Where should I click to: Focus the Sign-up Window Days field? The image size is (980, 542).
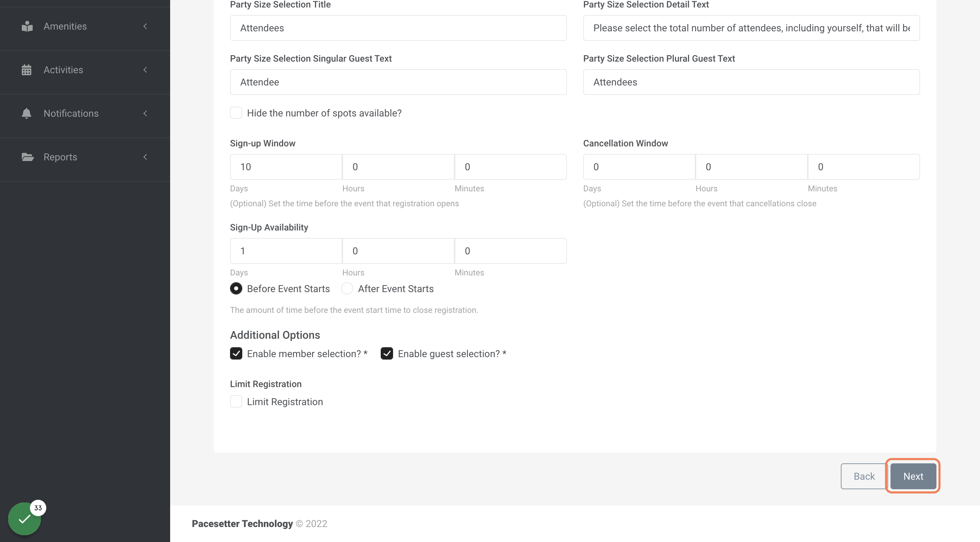coord(286,167)
